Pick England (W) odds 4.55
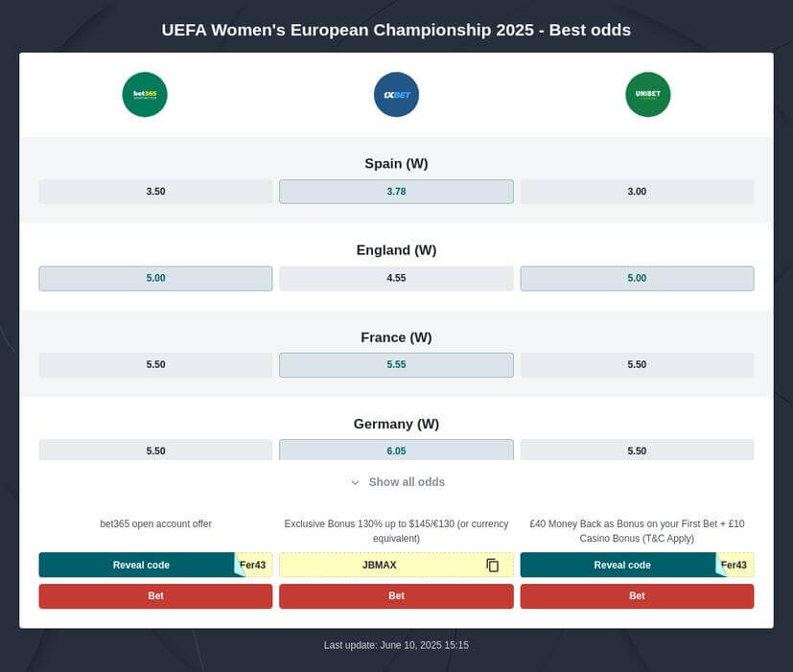This screenshot has height=672, width=793. pos(396,278)
